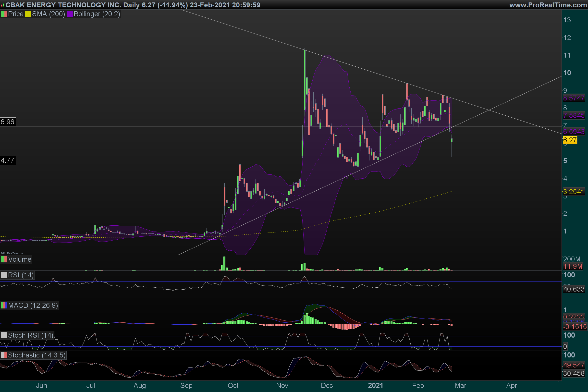Click the Price legend candlestick icon
588x392 pixels.
4,14
